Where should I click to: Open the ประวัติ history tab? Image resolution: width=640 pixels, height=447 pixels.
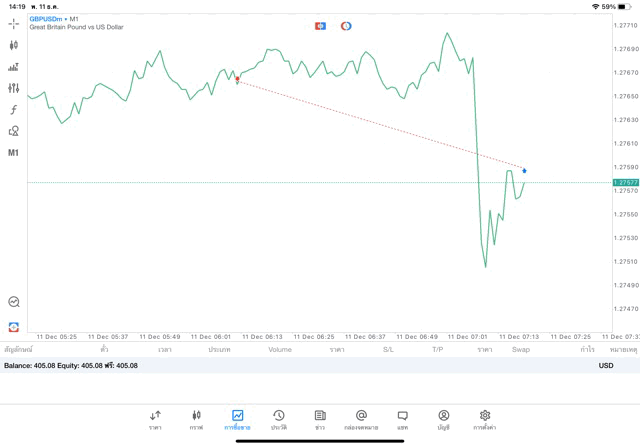coord(279,419)
